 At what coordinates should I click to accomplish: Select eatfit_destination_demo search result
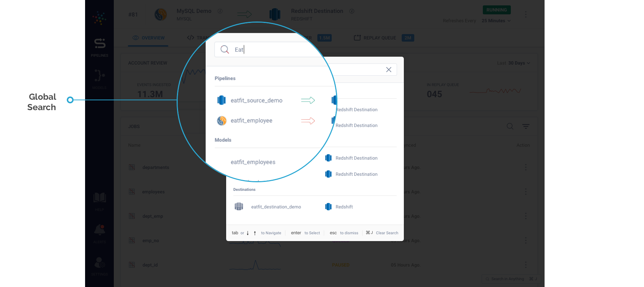(x=276, y=207)
